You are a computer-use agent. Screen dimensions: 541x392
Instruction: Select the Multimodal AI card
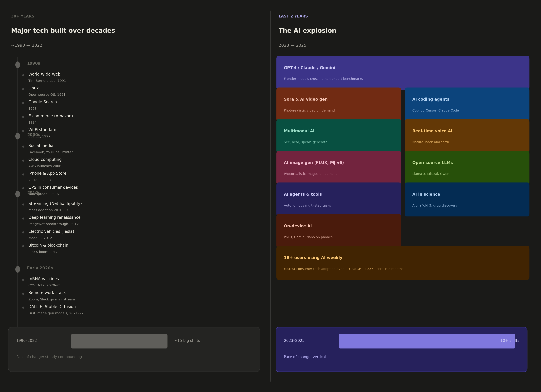click(x=339, y=136)
